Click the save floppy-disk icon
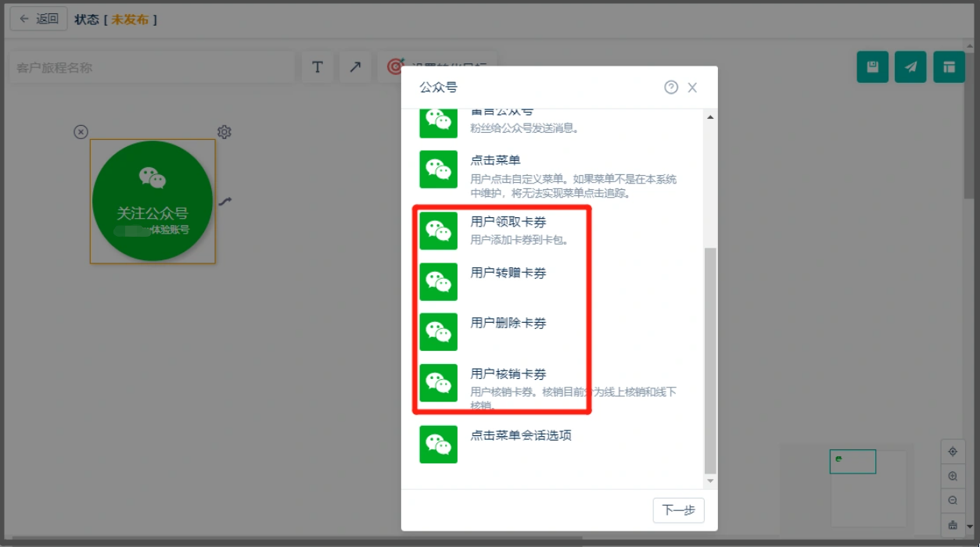Image resolution: width=980 pixels, height=547 pixels. [x=873, y=67]
